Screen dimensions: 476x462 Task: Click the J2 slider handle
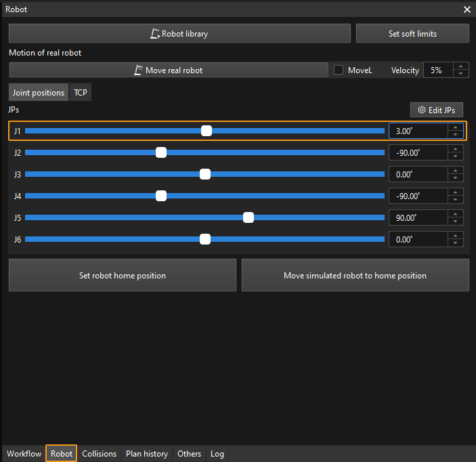click(x=161, y=152)
